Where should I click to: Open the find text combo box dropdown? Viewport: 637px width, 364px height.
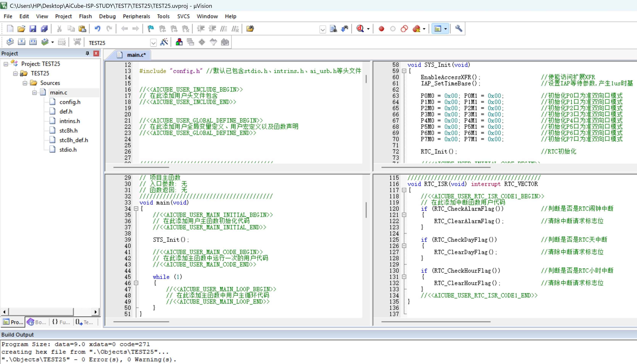click(323, 30)
